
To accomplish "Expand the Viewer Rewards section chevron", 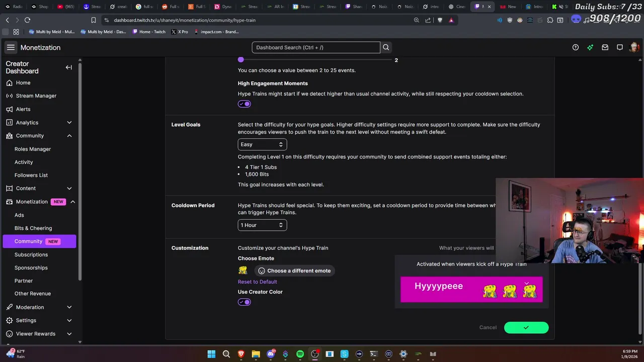I will [69, 333].
